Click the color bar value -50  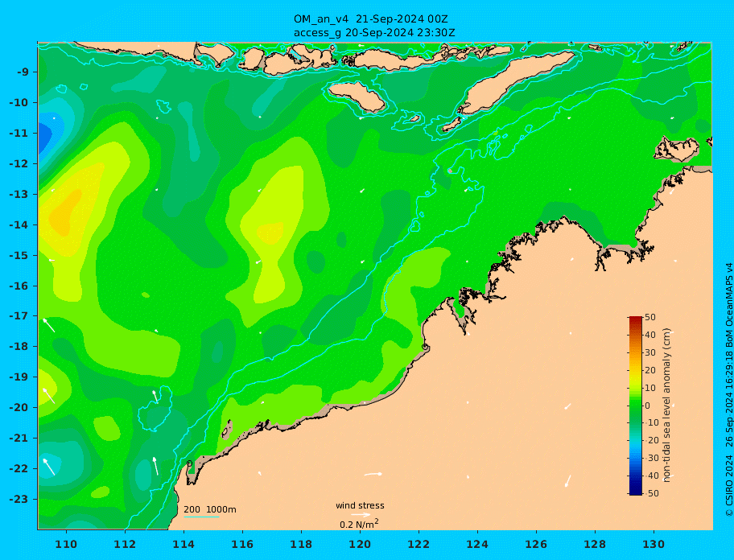pos(650,493)
